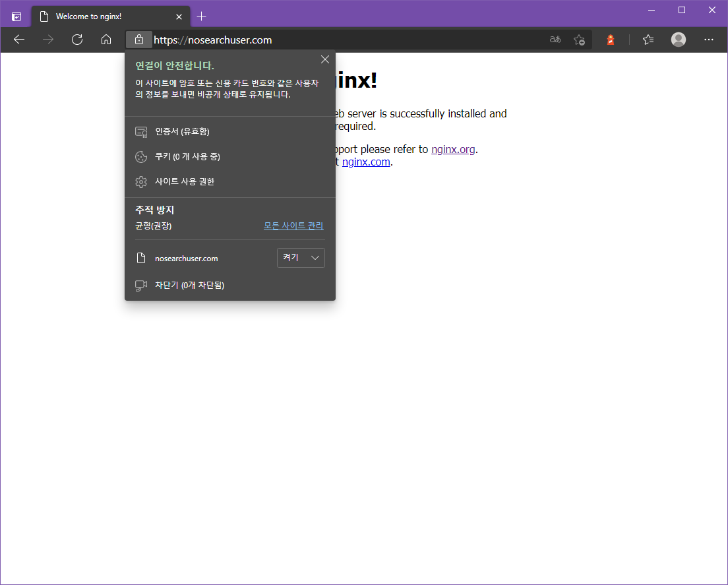Select the Welcome to nginx! tab

click(111, 16)
